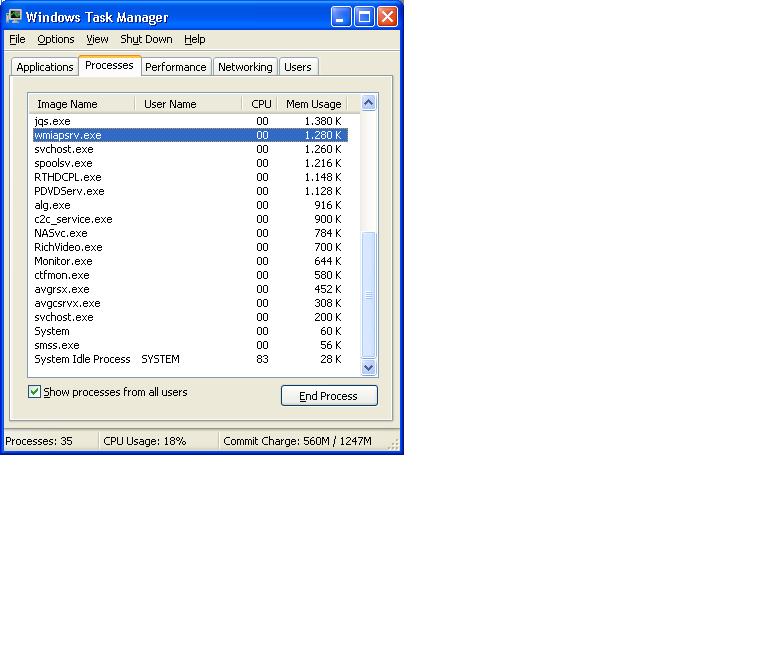Select the wmiapsrv.exe process row
Screen dimensions: 759x659
pyautogui.click(x=190, y=135)
